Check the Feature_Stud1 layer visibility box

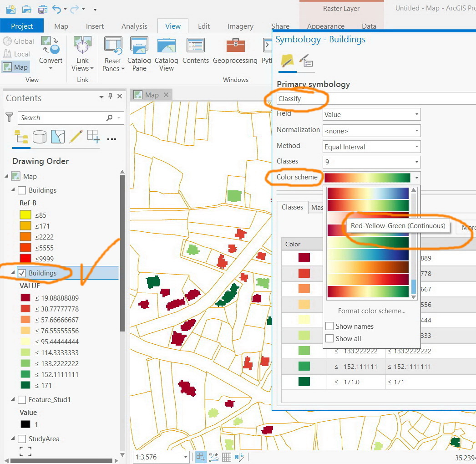[22, 400]
